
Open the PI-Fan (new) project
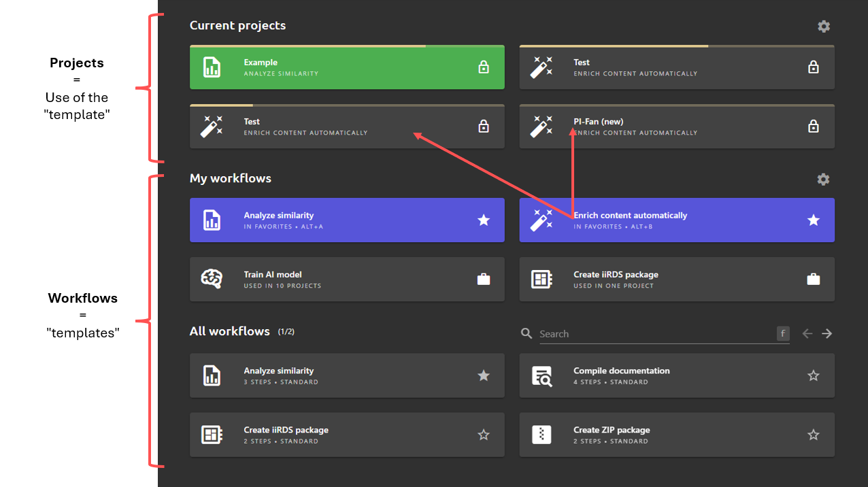(677, 127)
